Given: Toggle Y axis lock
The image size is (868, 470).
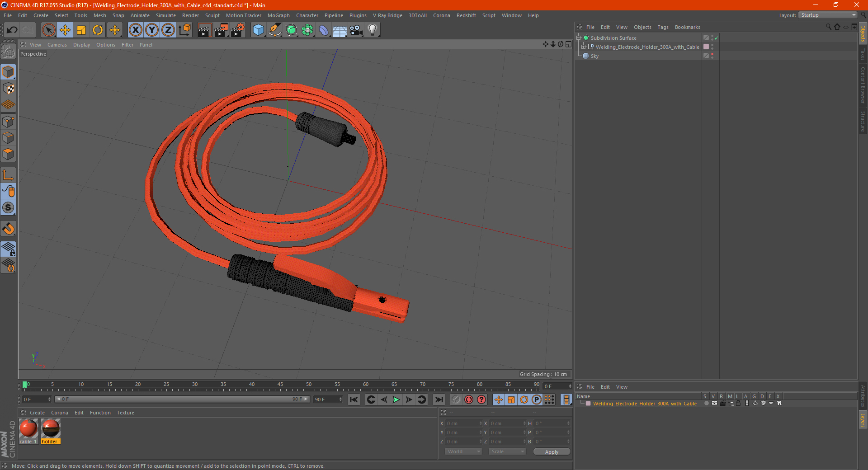Looking at the screenshot, I should [x=152, y=30].
